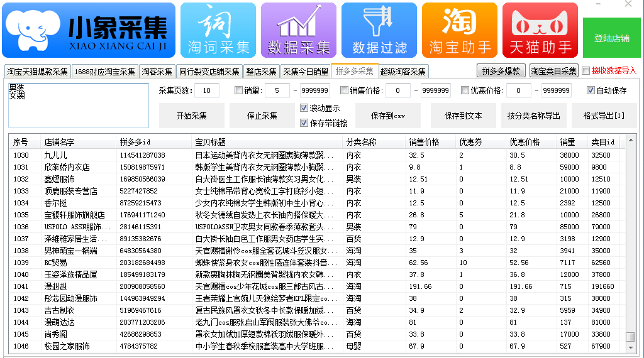The image size is (644, 358).
Task: Minimize the application window
Action: click(599, 4)
